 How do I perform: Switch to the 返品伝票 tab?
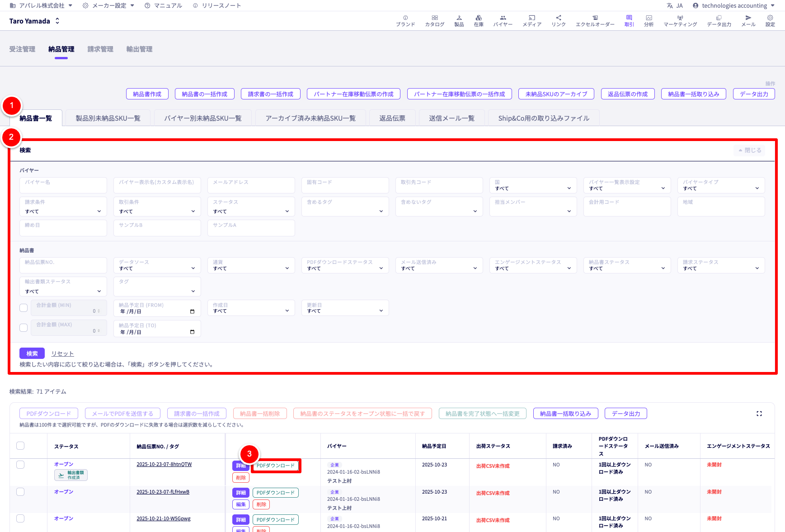point(392,118)
